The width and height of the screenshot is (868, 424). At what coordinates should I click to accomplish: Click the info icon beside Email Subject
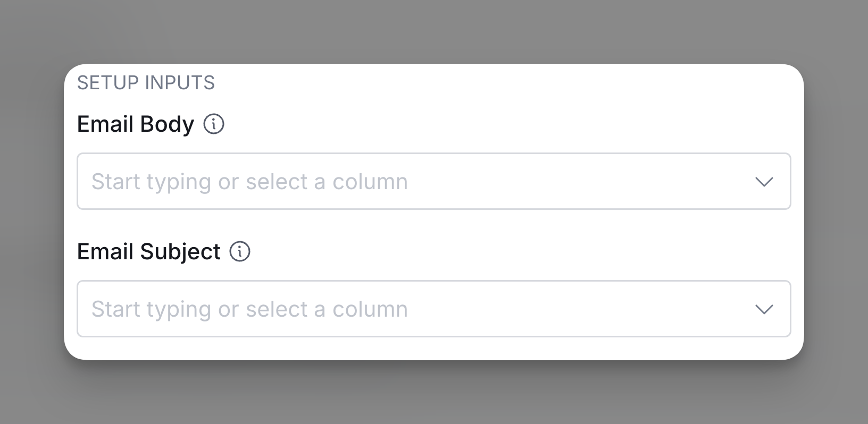pyautogui.click(x=240, y=251)
